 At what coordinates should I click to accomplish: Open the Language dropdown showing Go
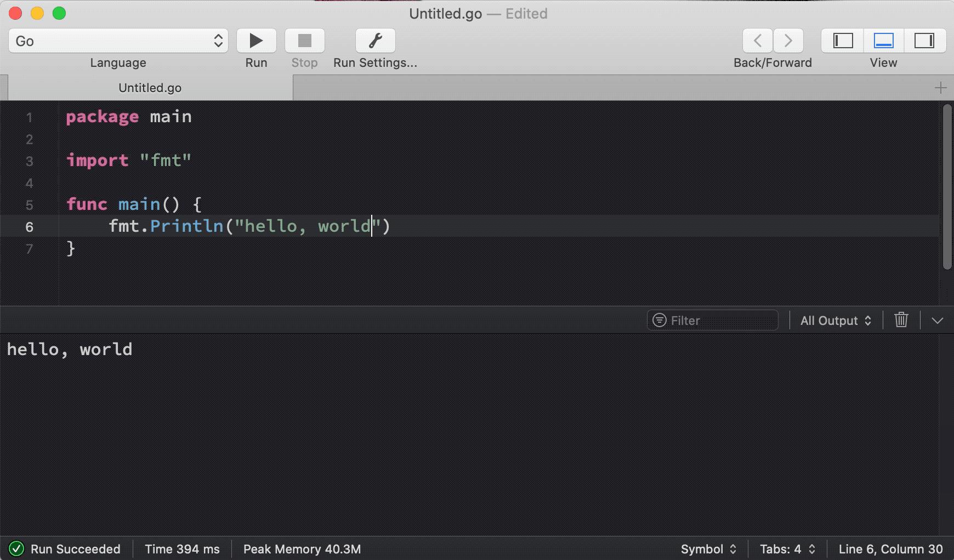[118, 41]
